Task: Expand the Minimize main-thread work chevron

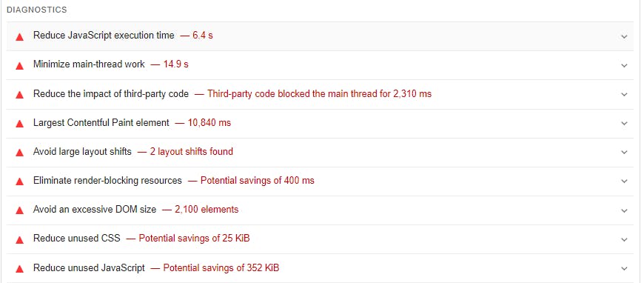Action: [624, 65]
